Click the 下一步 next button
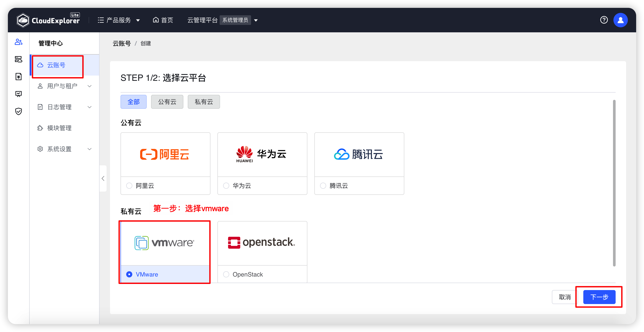 tap(599, 297)
